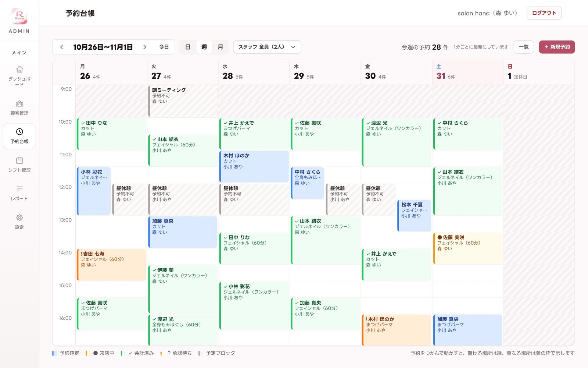Select the Monday 26 day header
Viewport: 588px width, 368px height.
[111, 72]
